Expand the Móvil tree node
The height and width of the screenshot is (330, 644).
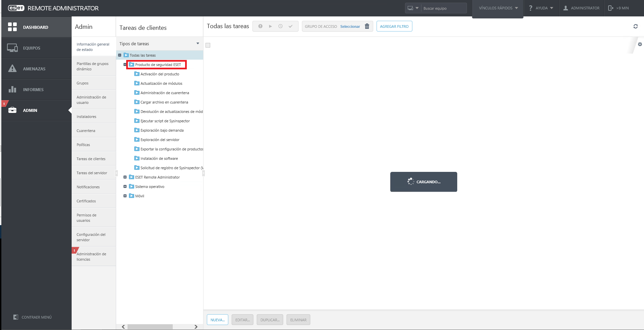pyautogui.click(x=125, y=196)
